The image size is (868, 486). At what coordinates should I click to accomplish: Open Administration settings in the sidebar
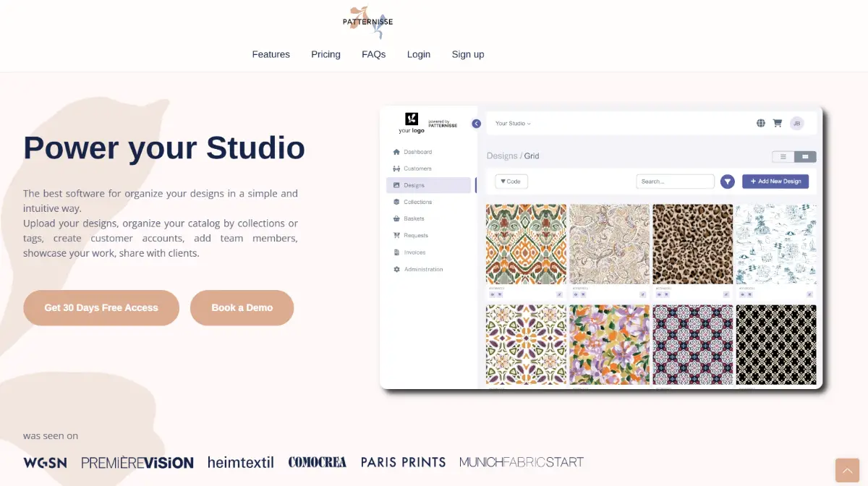point(423,269)
